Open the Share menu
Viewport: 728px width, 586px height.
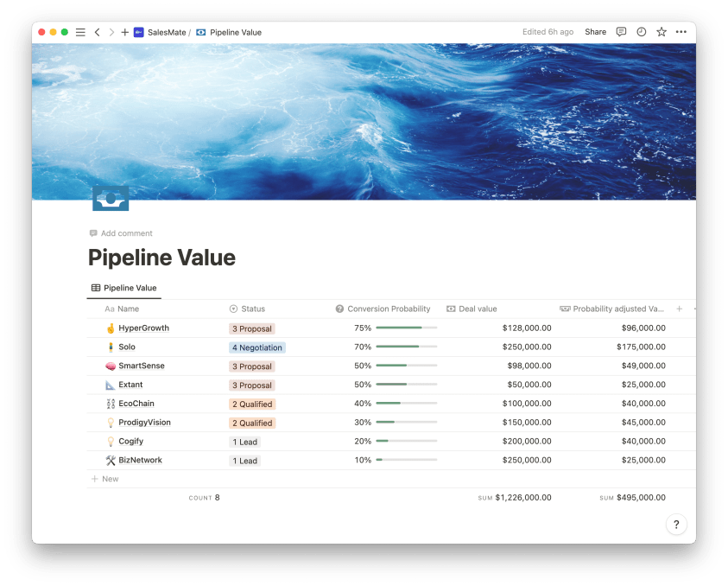coord(595,32)
